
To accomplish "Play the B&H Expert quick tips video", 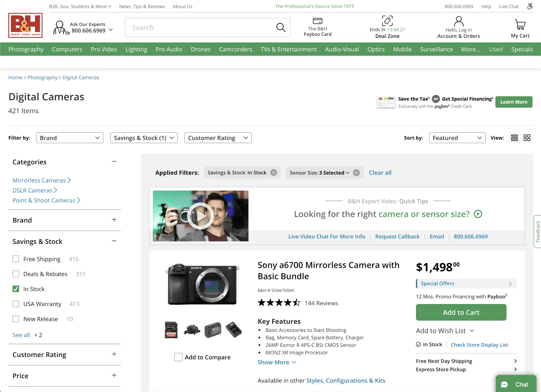I will click(200, 216).
